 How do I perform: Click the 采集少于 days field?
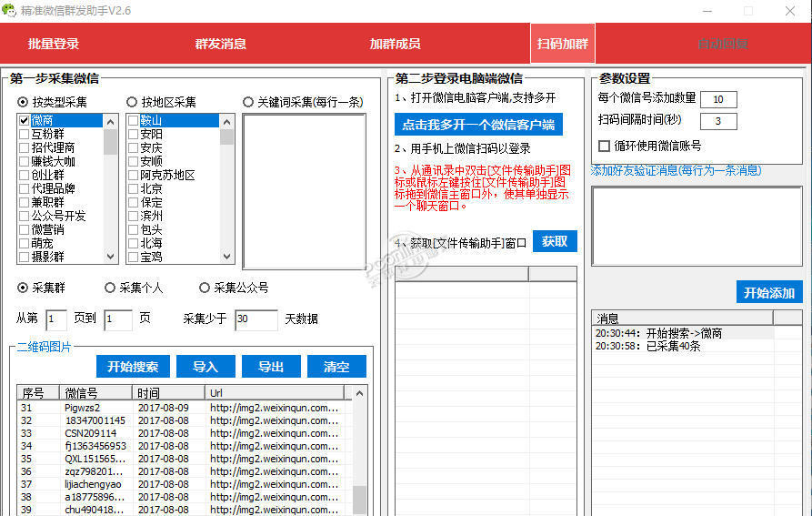pos(256,319)
